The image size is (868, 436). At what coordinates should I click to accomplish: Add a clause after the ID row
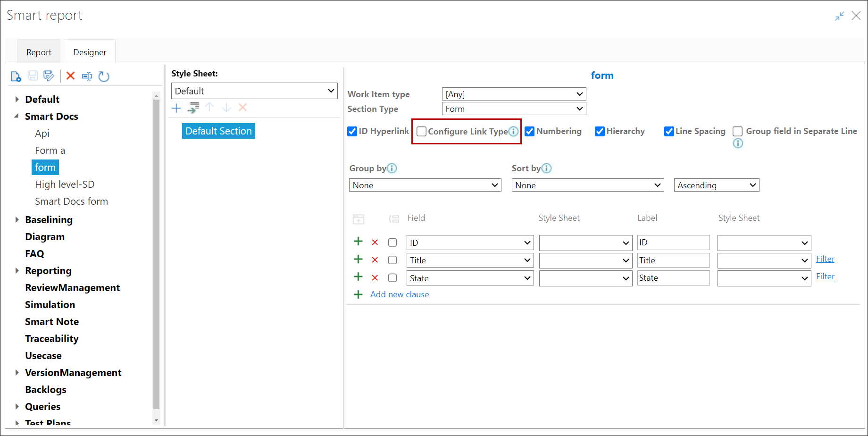(359, 242)
